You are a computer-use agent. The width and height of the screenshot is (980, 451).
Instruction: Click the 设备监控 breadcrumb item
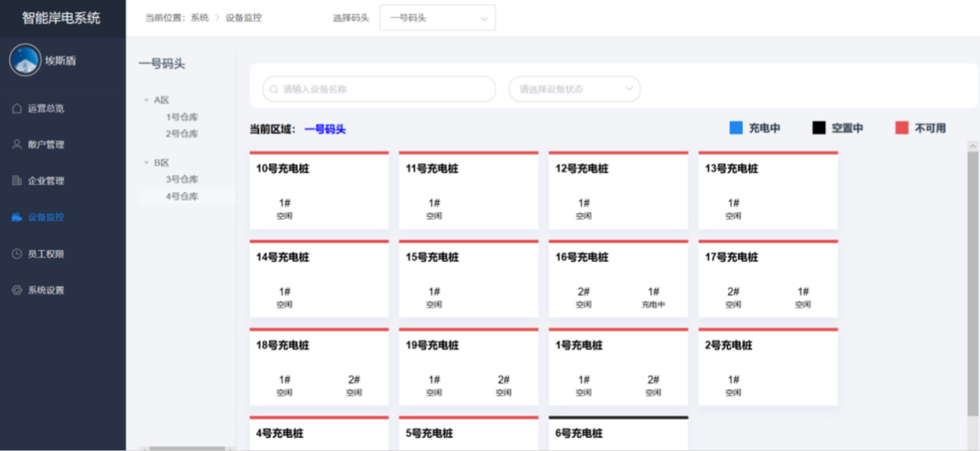pyautogui.click(x=243, y=18)
